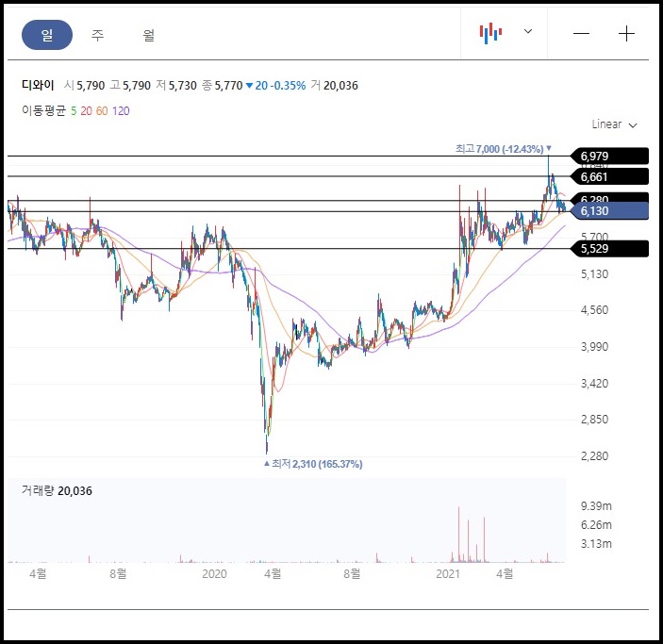The height and width of the screenshot is (644, 663).
Task: Toggle the 20-day moving average
Action: [86, 111]
